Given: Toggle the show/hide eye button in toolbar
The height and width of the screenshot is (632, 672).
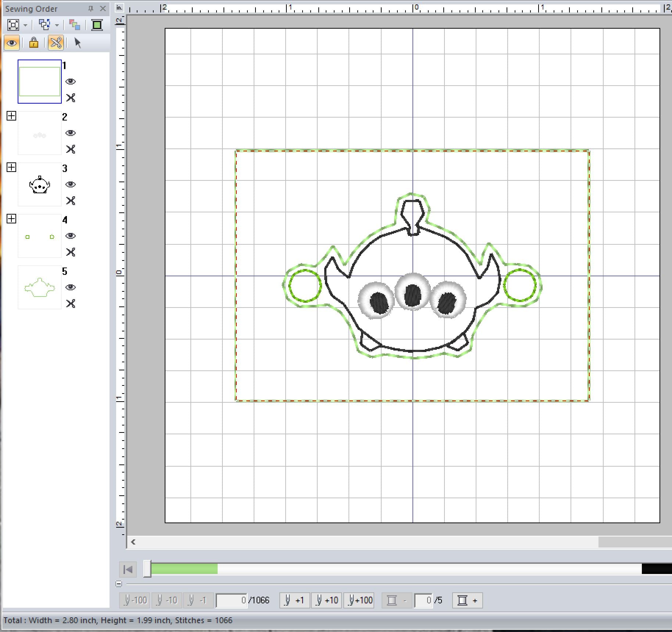Looking at the screenshot, I should 12,43.
